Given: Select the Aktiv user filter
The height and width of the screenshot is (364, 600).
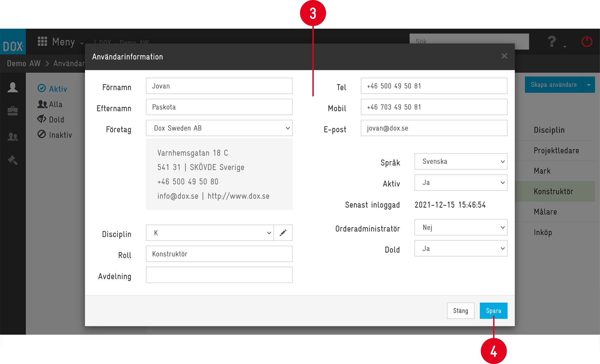Looking at the screenshot, I should click(52, 89).
